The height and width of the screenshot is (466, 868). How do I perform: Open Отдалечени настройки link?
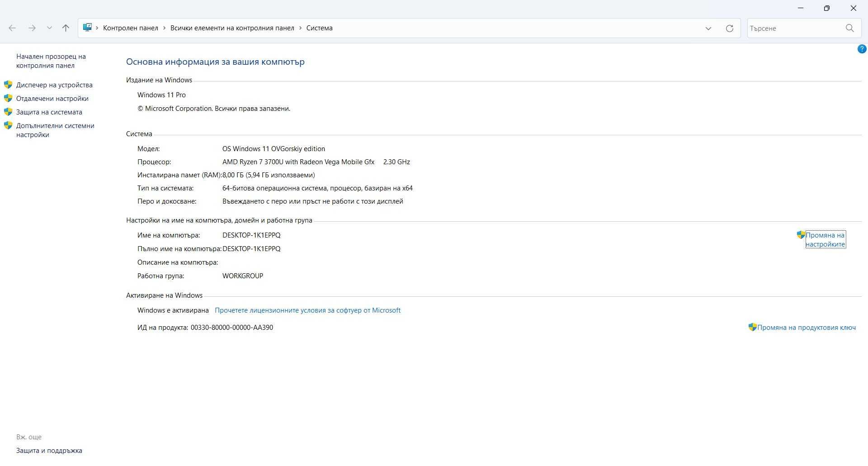point(52,99)
